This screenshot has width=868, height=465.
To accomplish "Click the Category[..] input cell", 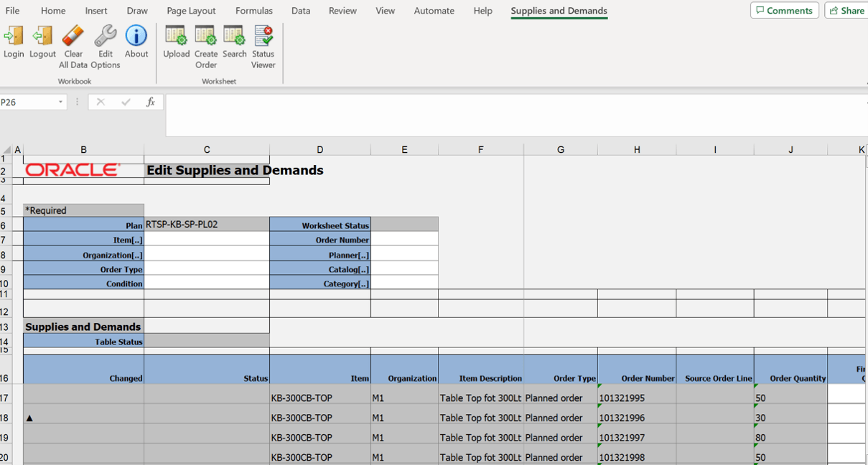I will click(404, 283).
